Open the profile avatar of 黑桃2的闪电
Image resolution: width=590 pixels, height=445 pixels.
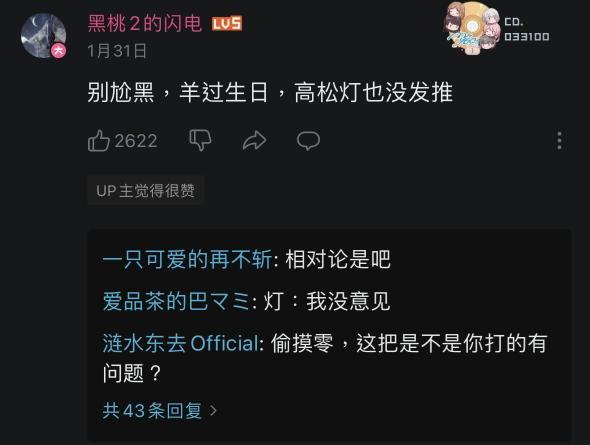(44, 36)
